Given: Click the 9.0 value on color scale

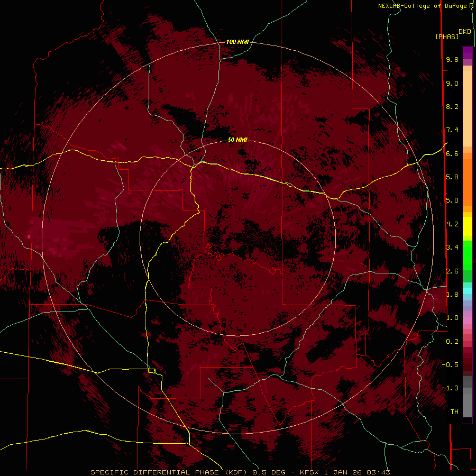Looking at the screenshot, I should click(452, 83).
